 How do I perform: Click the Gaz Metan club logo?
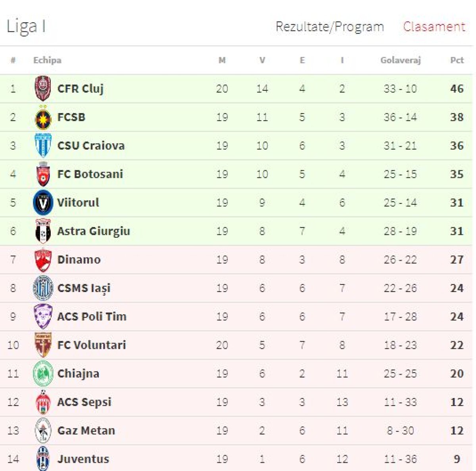tap(43, 430)
